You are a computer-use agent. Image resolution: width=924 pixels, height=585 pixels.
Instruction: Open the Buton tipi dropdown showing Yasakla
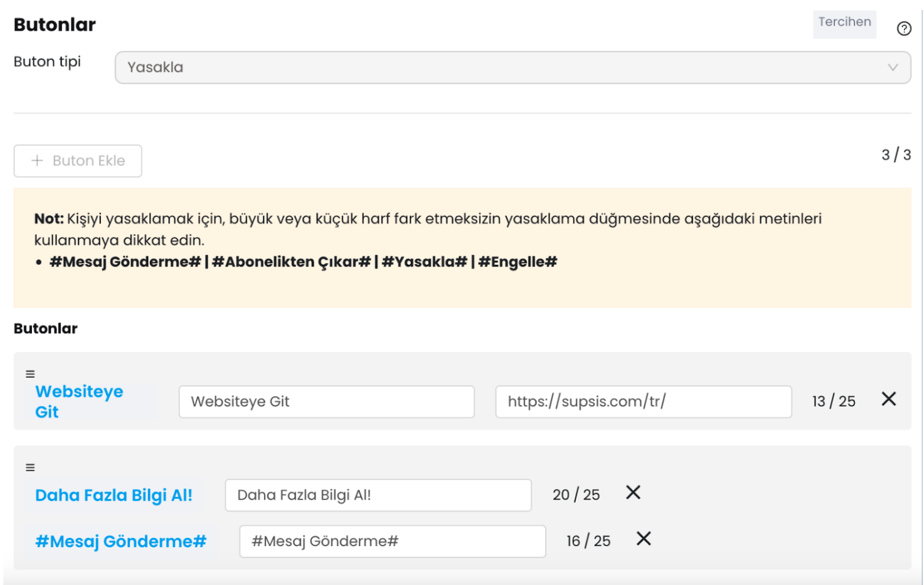click(x=512, y=67)
